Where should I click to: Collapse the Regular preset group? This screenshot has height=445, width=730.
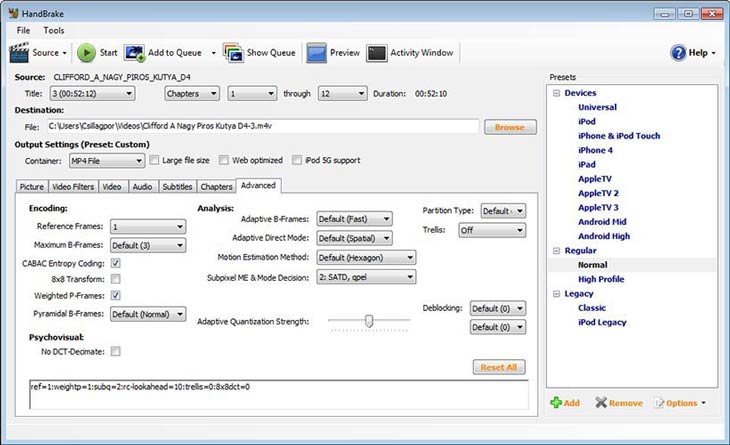pyautogui.click(x=556, y=250)
